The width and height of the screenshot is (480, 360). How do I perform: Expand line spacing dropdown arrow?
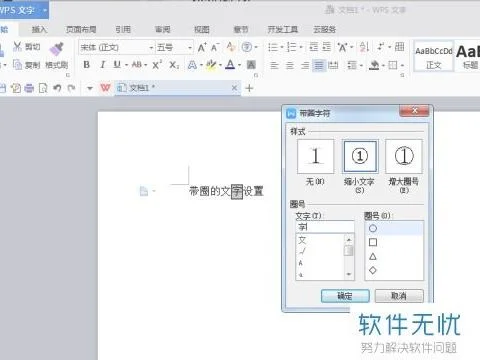point(361,65)
